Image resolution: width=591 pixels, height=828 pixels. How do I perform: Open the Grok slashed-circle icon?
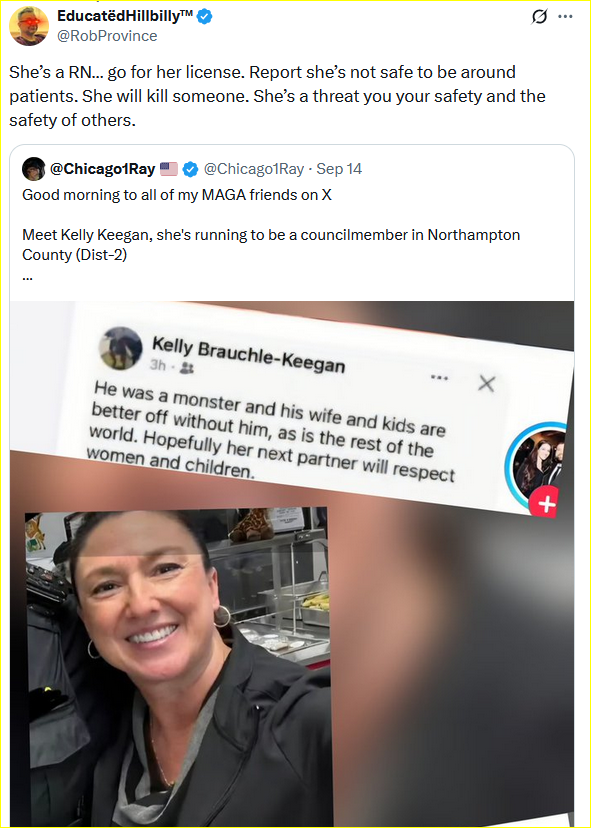tap(539, 17)
